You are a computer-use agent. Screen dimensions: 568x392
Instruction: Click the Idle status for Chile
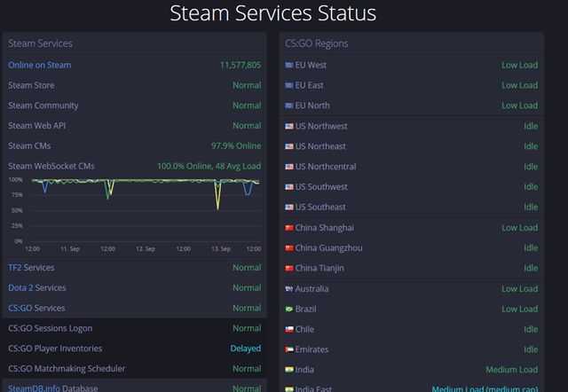531,330
